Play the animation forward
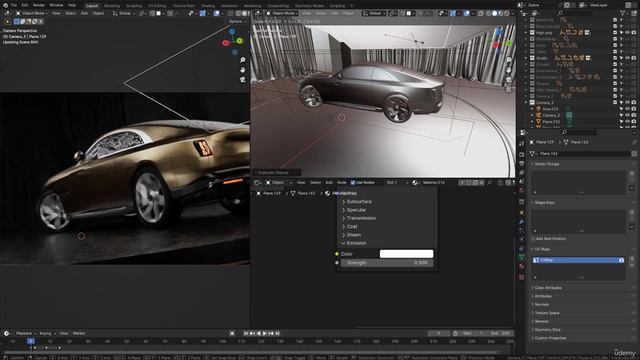This screenshot has height=360, width=640. (264, 333)
